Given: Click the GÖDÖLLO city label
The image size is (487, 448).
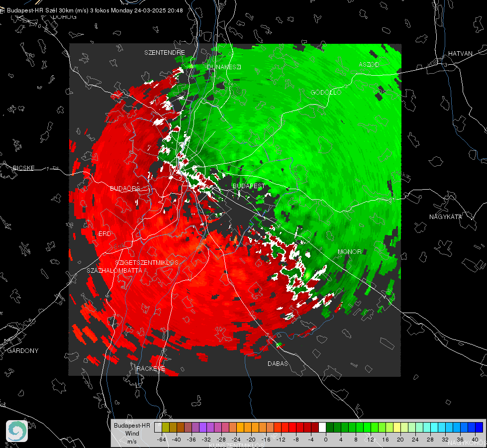Looking at the screenshot, I should tap(326, 92).
